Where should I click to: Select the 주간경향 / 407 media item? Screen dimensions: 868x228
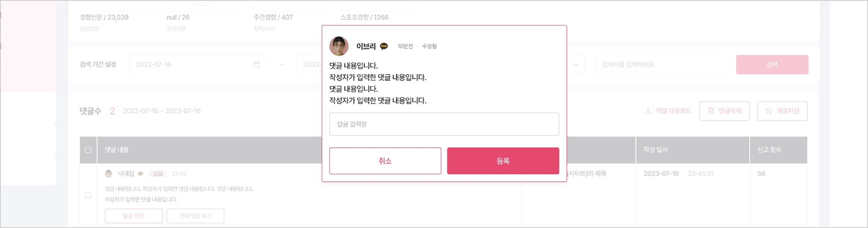click(x=273, y=17)
